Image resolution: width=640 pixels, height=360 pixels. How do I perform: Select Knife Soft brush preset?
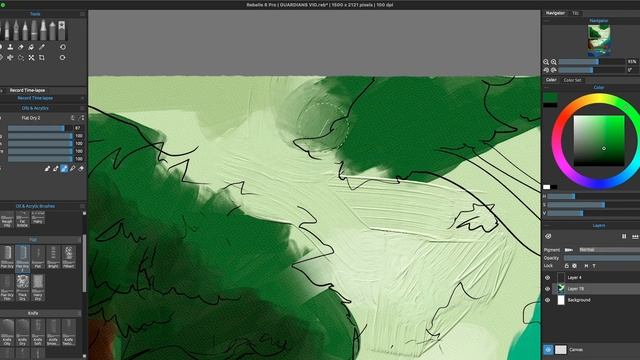[38, 333]
